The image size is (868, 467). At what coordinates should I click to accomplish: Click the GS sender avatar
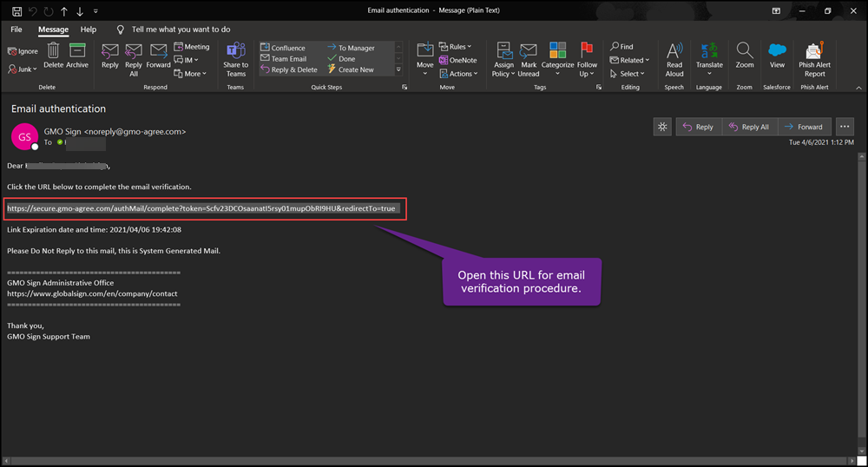24,136
